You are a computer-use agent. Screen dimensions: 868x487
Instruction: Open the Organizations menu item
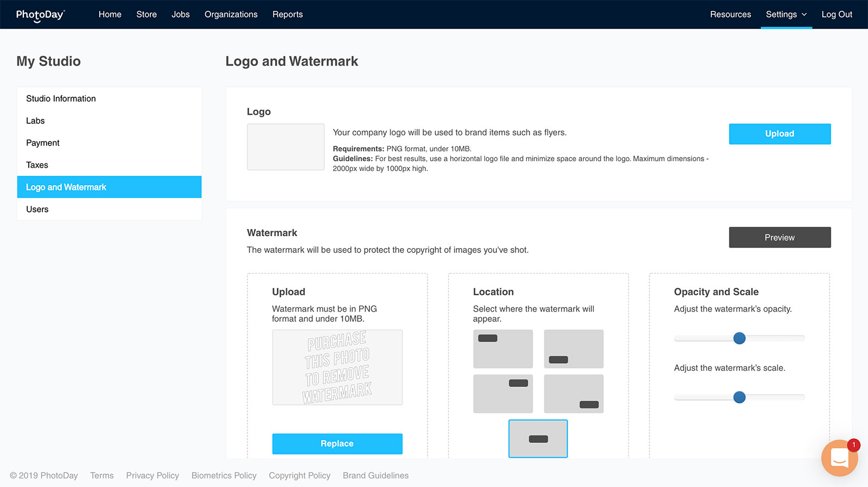coord(231,15)
